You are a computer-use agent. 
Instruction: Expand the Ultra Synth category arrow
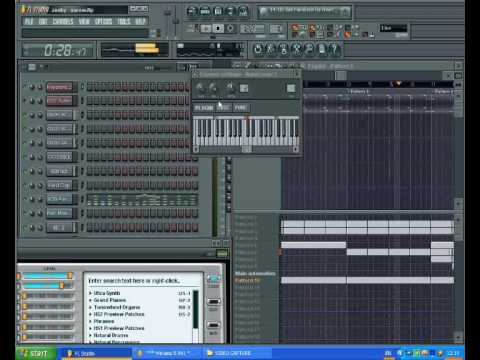point(90,293)
